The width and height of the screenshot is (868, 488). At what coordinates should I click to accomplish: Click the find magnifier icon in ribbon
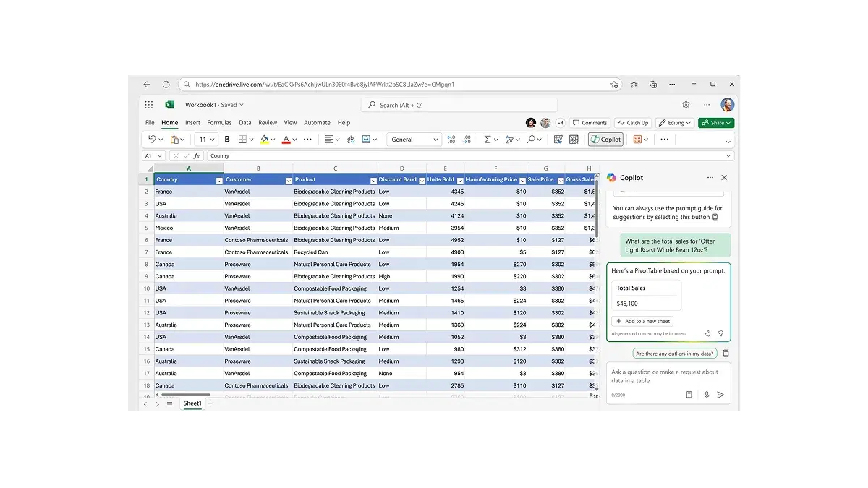(x=532, y=140)
